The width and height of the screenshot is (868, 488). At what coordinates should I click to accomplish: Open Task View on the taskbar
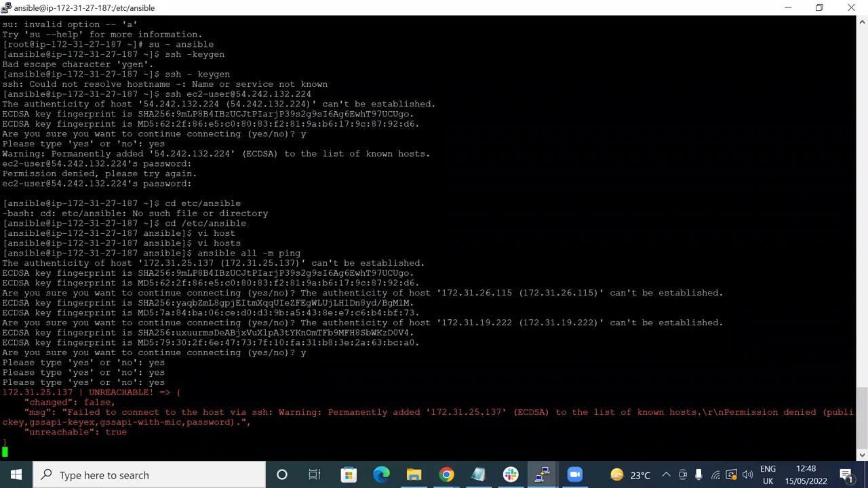coord(315,475)
